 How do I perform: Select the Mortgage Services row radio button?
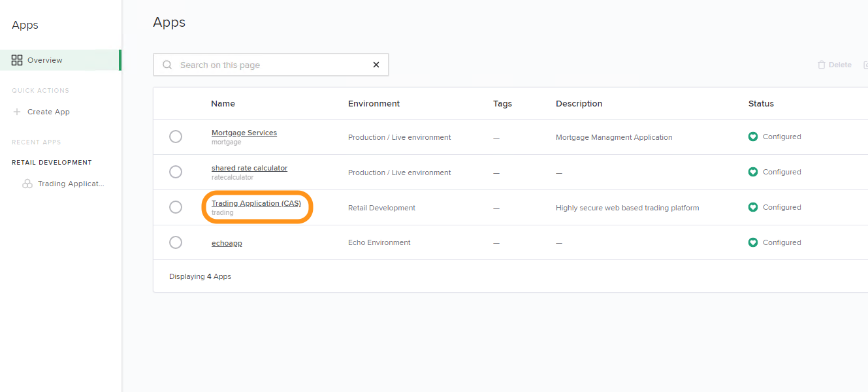click(x=176, y=137)
